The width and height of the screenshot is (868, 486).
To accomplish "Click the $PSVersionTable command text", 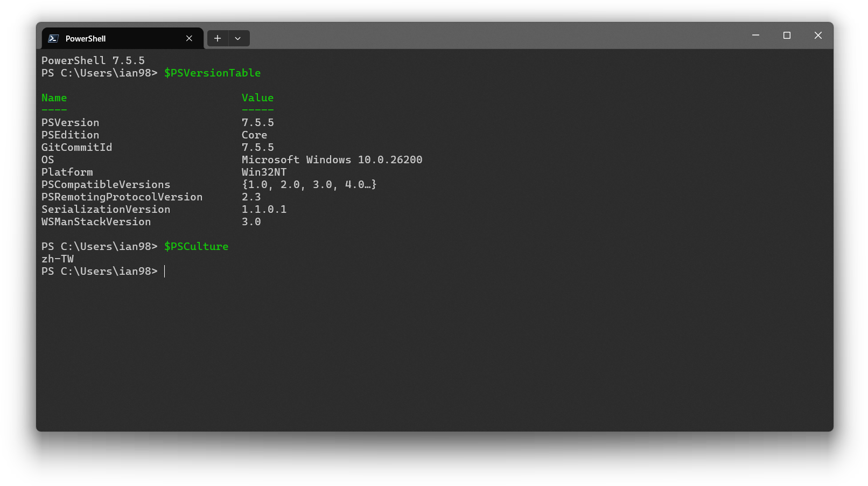I will click(x=212, y=73).
